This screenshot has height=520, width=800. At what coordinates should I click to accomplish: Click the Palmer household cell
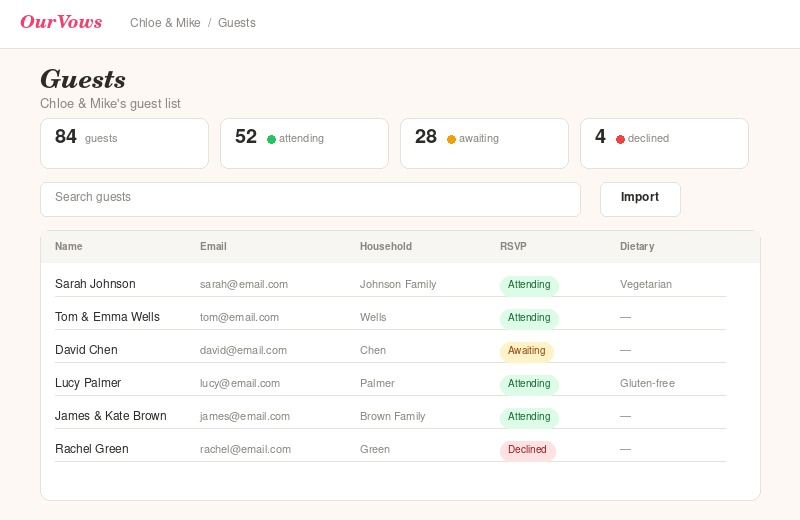(x=377, y=384)
